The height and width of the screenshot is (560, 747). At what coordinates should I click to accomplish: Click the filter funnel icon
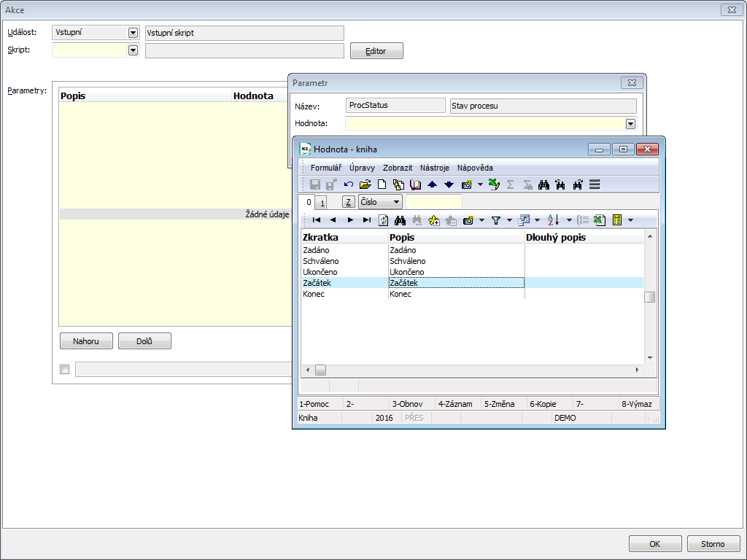tap(495, 220)
